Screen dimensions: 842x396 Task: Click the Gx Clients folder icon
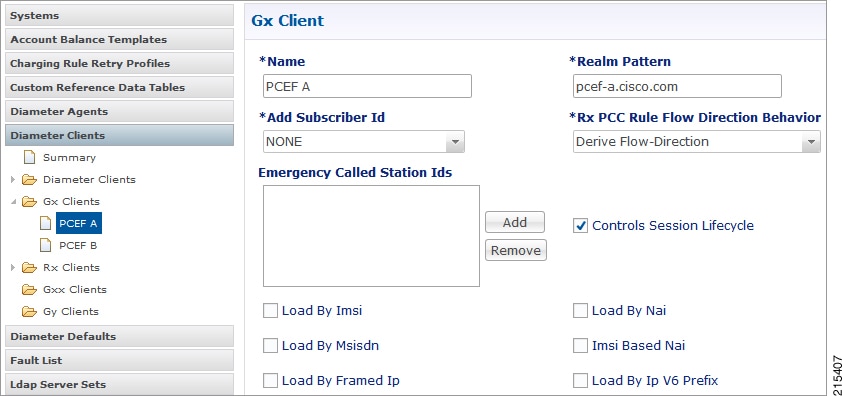(30, 201)
